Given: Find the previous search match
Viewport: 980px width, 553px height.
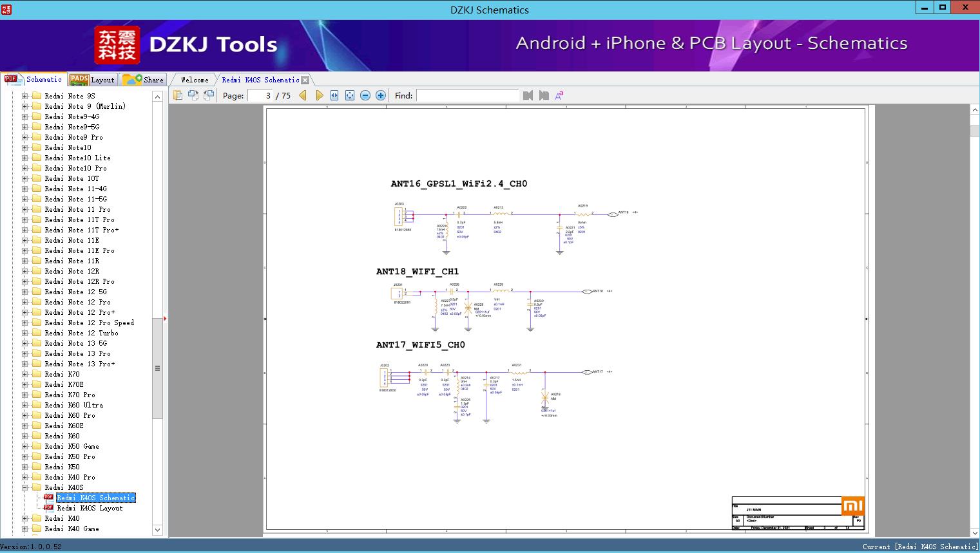Looking at the screenshot, I should click(x=528, y=95).
